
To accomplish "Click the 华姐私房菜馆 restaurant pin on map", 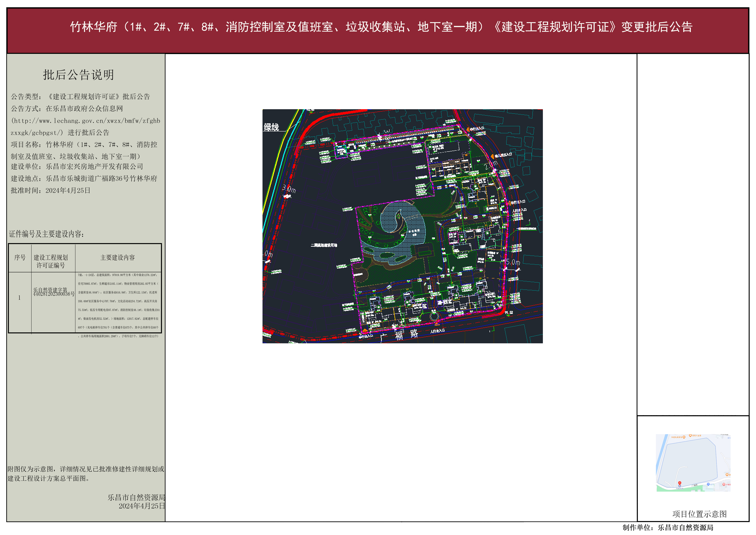I will pyautogui.click(x=684, y=437).
